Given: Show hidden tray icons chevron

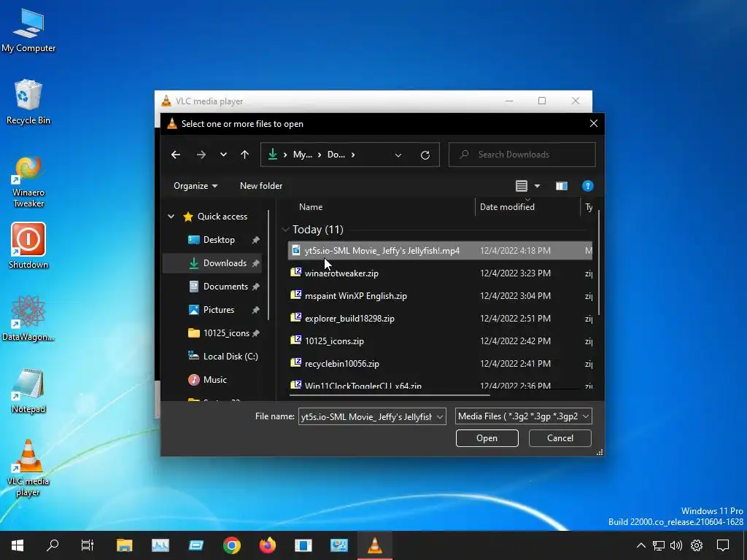Looking at the screenshot, I should click(641, 545).
